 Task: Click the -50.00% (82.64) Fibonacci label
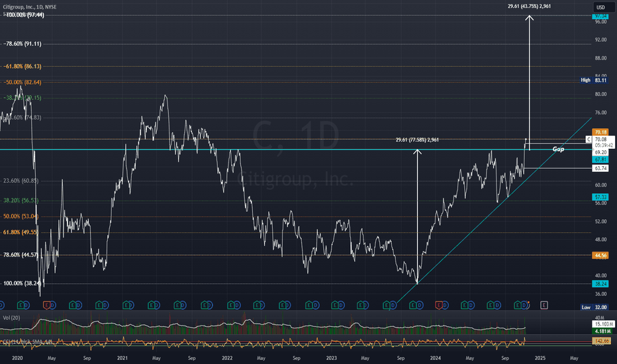[x=23, y=82]
